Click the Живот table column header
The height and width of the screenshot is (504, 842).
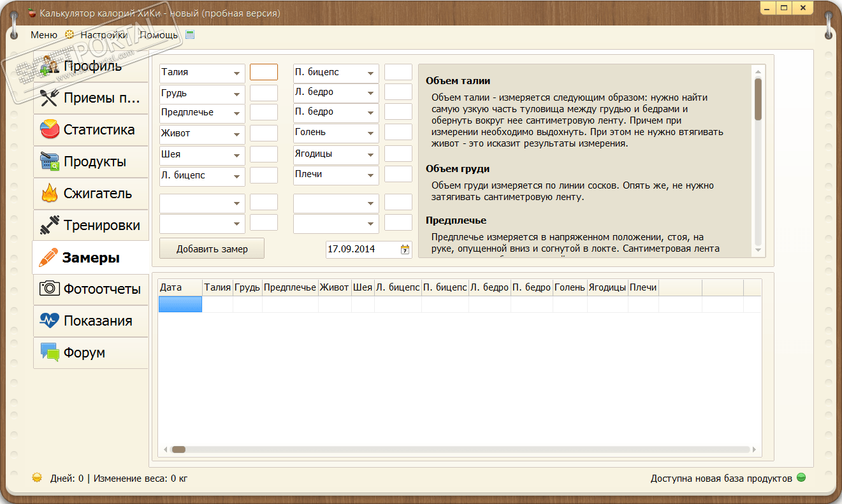point(335,287)
